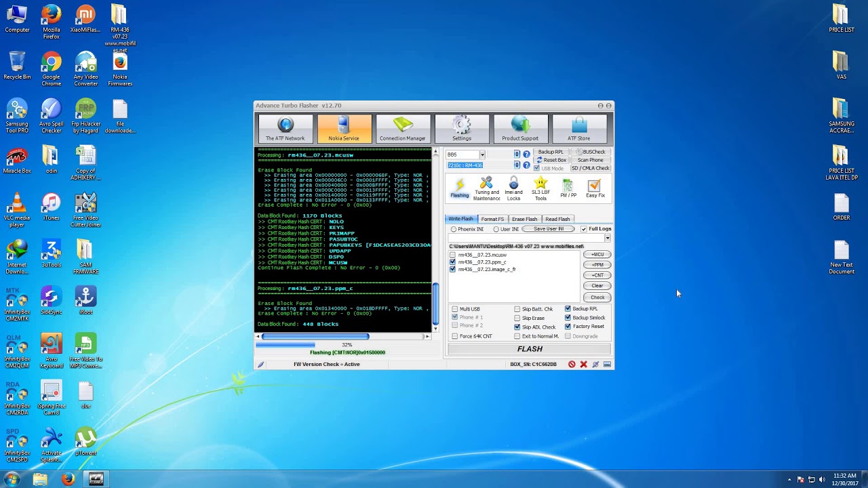Open Advance Turbo Flasher Settings
Screen dimensions: 868x488
(462, 129)
